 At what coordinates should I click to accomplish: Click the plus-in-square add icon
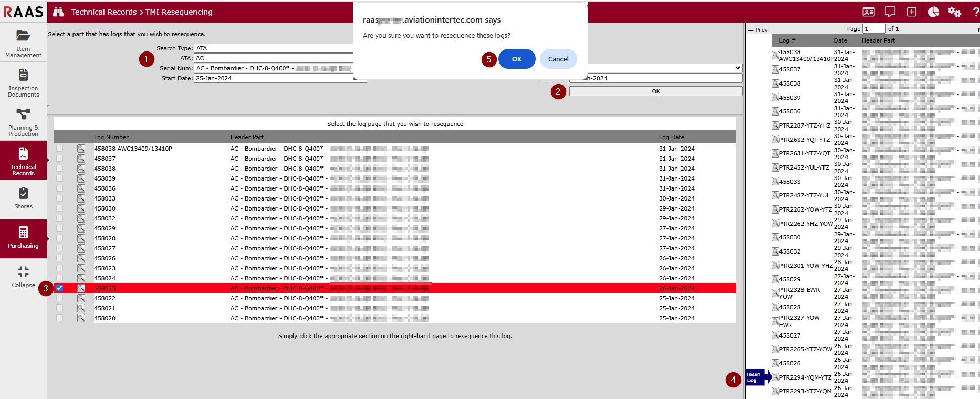[x=912, y=12]
